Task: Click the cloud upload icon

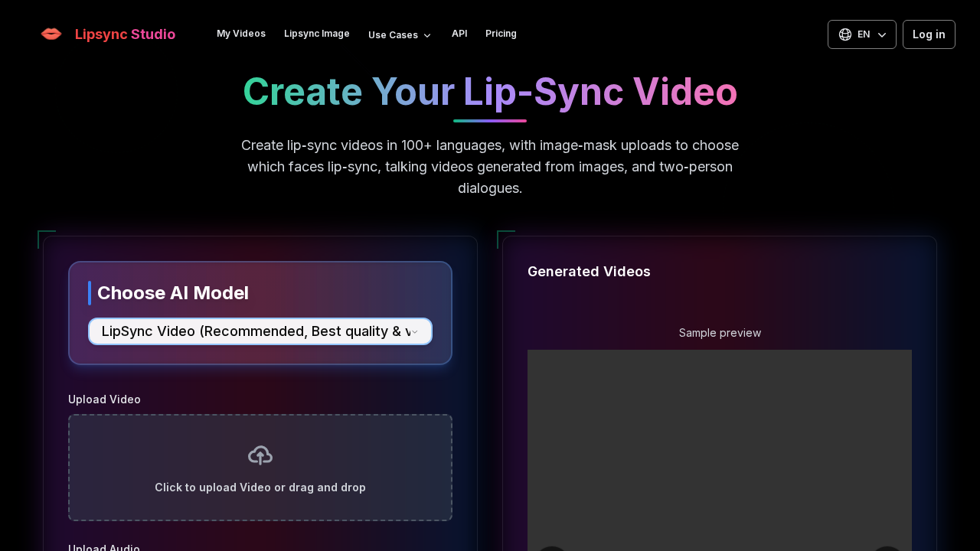Action: [260, 454]
